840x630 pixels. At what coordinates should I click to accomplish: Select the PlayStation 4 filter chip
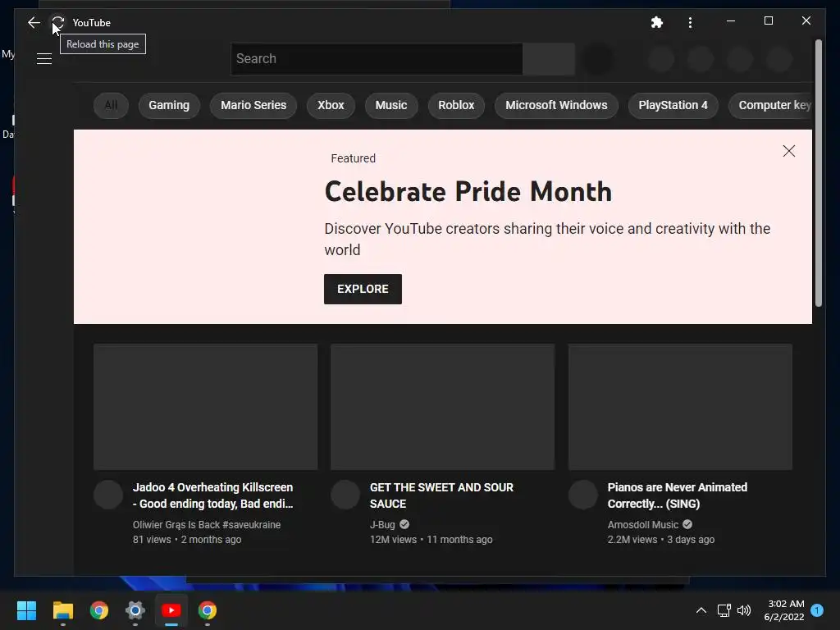[x=673, y=105]
